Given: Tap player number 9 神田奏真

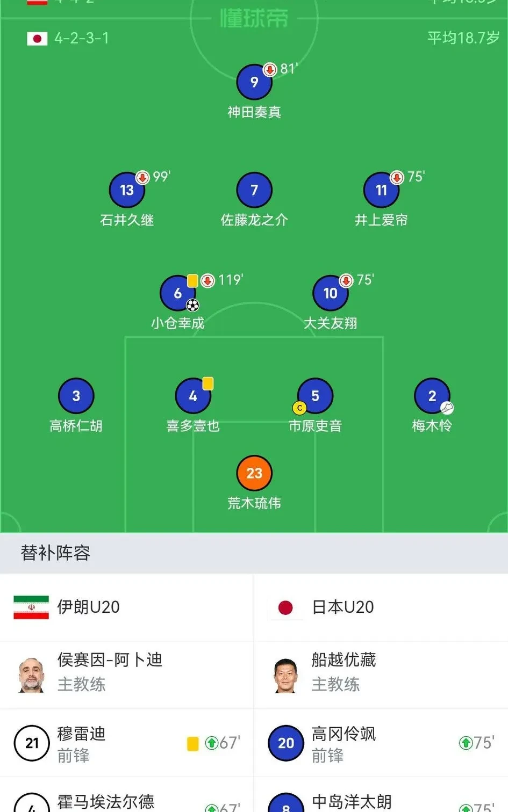Looking at the screenshot, I should [254, 82].
